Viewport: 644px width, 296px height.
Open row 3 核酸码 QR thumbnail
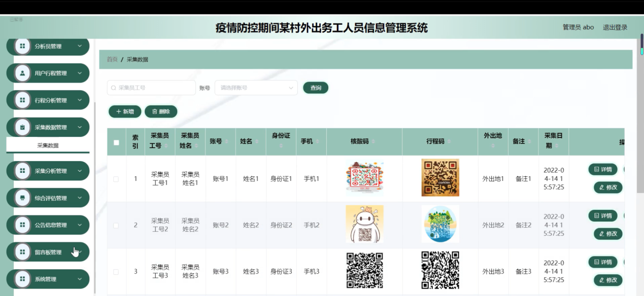[364, 271]
